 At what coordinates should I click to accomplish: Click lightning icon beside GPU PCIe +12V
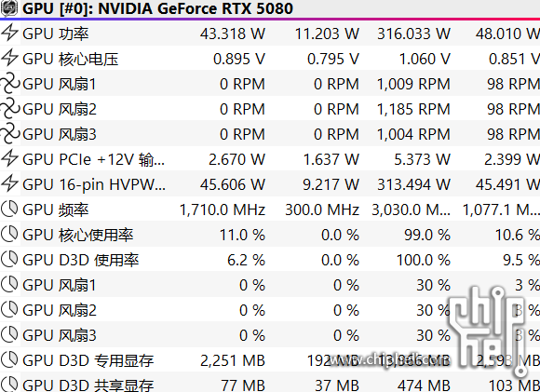pyautogui.click(x=9, y=159)
